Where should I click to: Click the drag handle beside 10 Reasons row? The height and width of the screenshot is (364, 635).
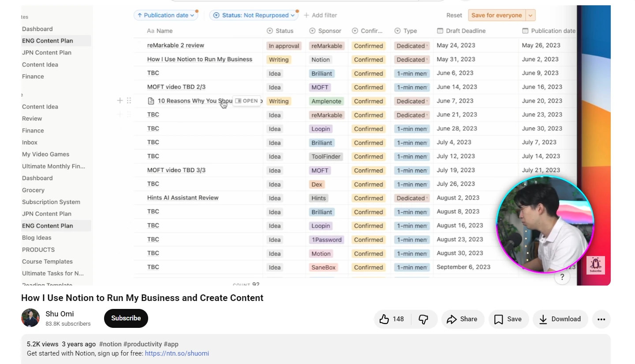point(129,100)
